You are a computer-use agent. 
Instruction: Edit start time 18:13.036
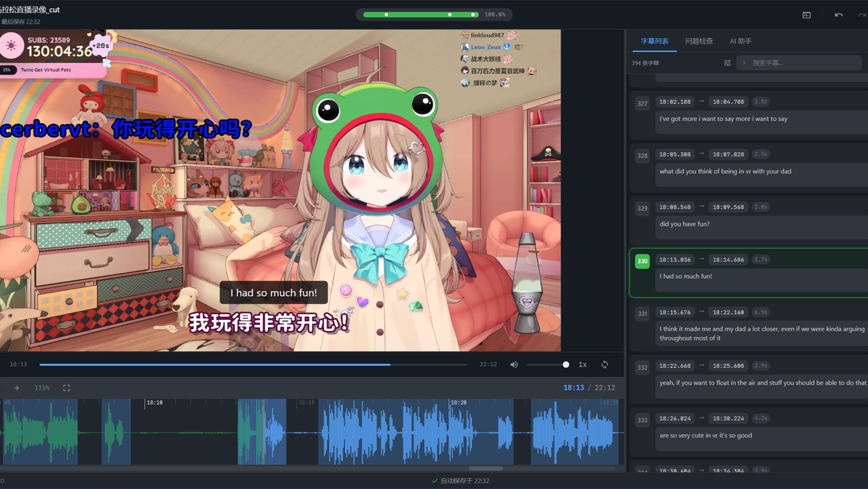click(675, 260)
